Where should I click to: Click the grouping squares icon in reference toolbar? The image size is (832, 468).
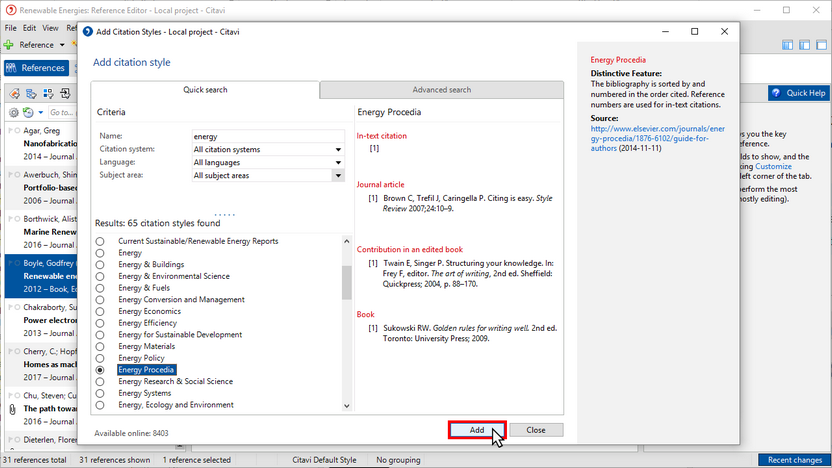(x=48, y=94)
